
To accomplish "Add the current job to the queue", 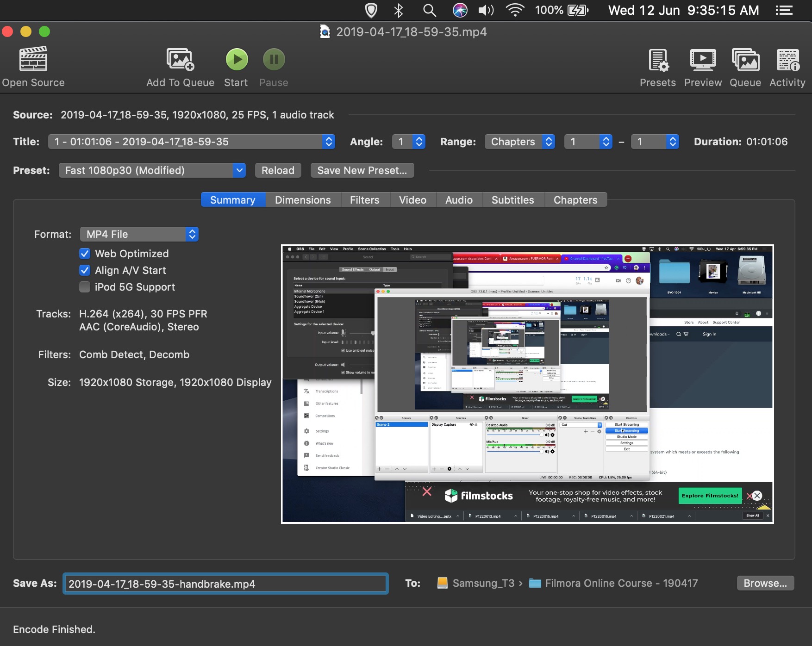I will [x=180, y=59].
